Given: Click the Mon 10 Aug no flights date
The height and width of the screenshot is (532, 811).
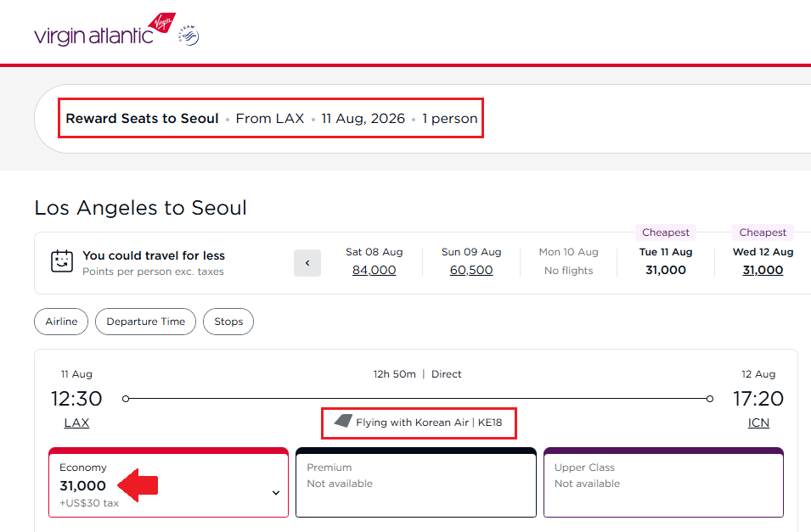Looking at the screenshot, I should [568, 261].
